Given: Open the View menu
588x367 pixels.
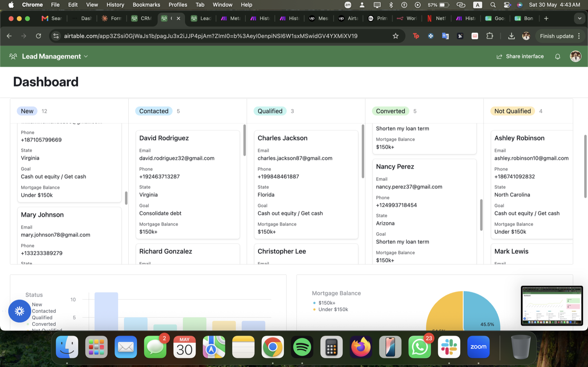Looking at the screenshot, I should coord(92,5).
